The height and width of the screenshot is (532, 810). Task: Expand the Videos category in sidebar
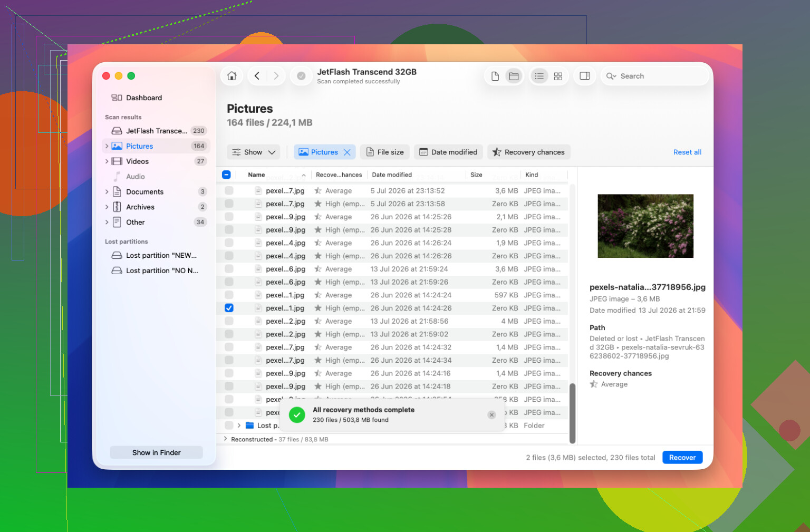click(107, 161)
